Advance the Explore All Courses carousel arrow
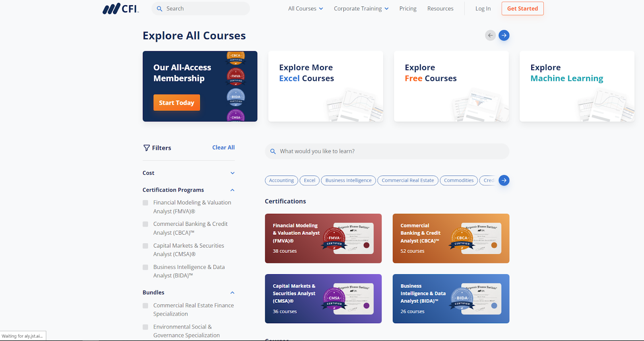 504,35
